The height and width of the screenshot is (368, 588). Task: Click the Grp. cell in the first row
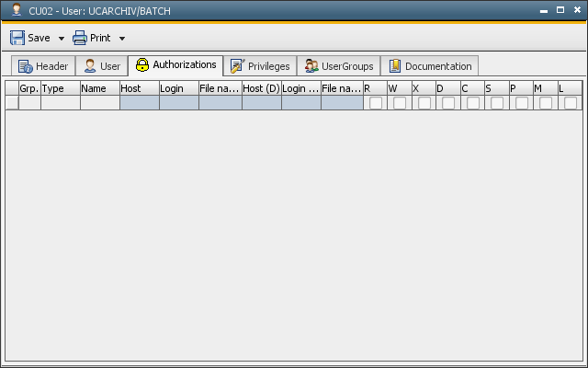(29, 103)
